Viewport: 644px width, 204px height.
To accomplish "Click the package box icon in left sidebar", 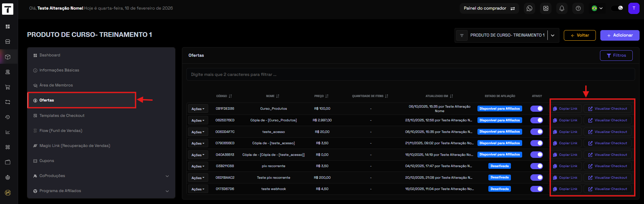I will (x=8, y=57).
